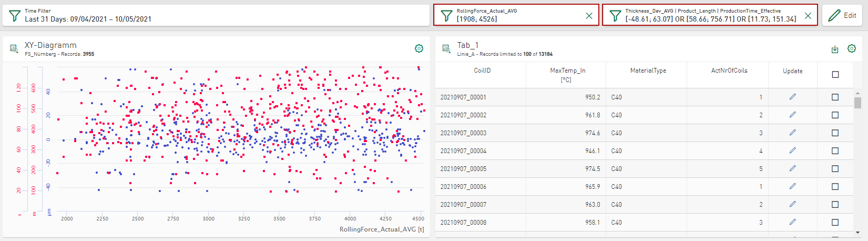Click the Edit dashboard button
This screenshot has height=241, width=868.
[x=843, y=15]
